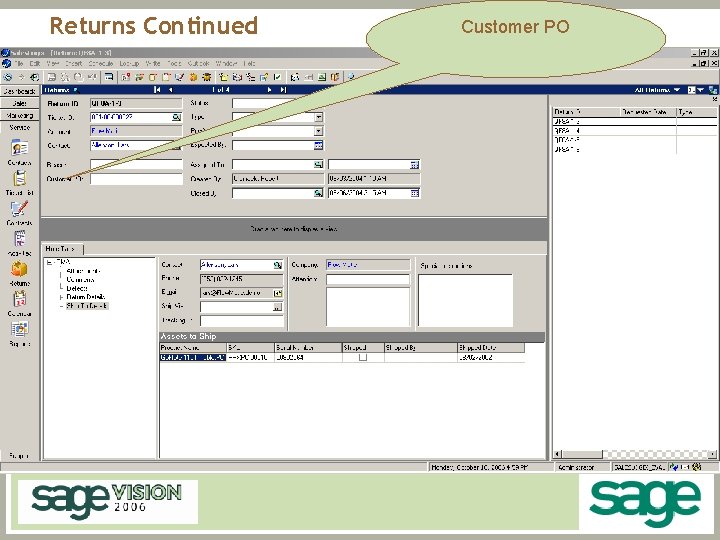Click into the Tracking number field
The width and height of the screenshot is (720, 540).
[x=242, y=321]
